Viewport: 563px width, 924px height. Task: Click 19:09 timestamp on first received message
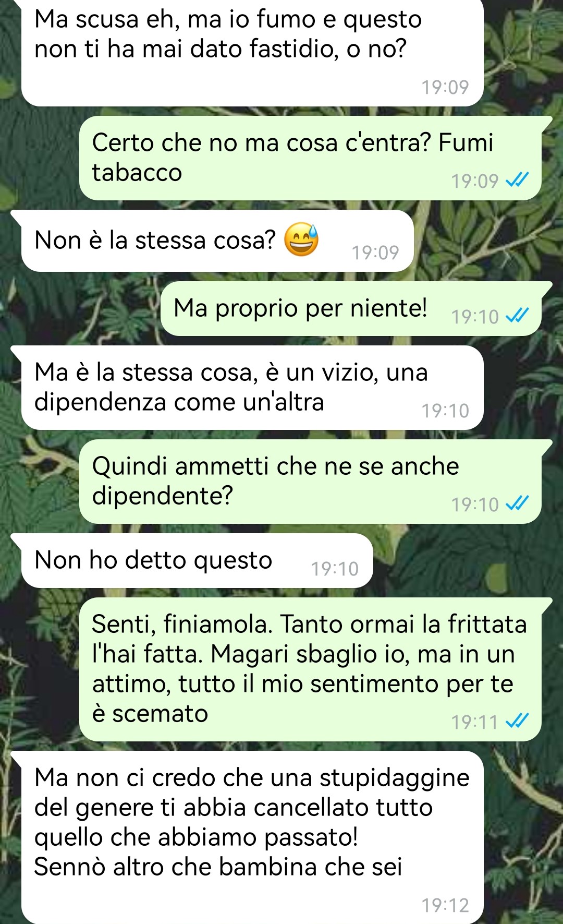tap(445, 87)
